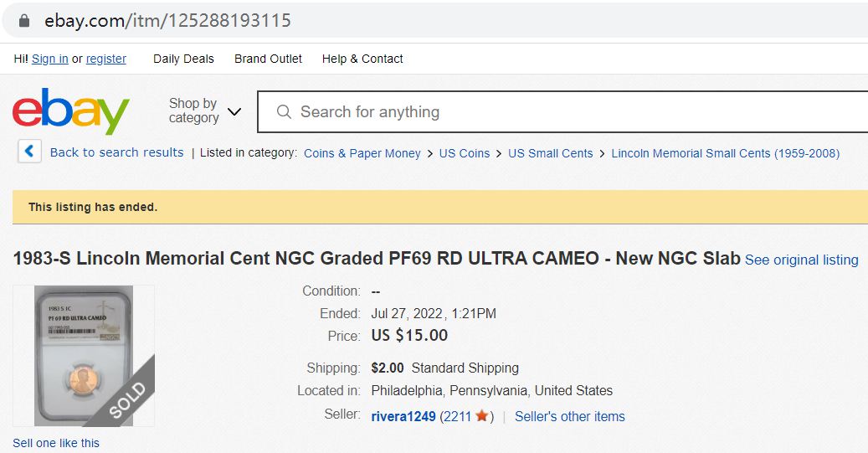Go back to search results

(116, 152)
